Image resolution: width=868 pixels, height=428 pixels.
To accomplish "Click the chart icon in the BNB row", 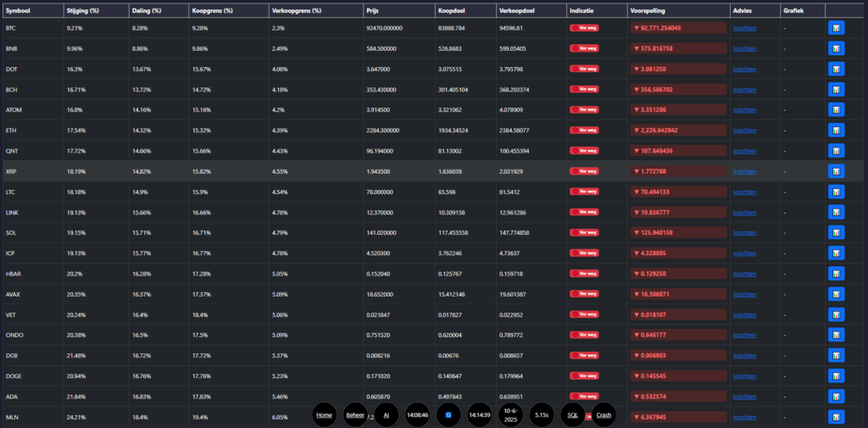I will [836, 48].
